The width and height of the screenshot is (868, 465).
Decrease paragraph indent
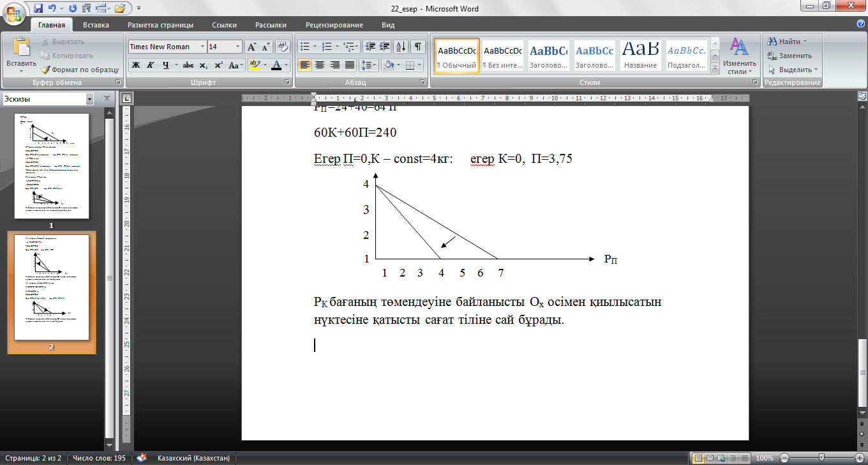tap(370, 47)
